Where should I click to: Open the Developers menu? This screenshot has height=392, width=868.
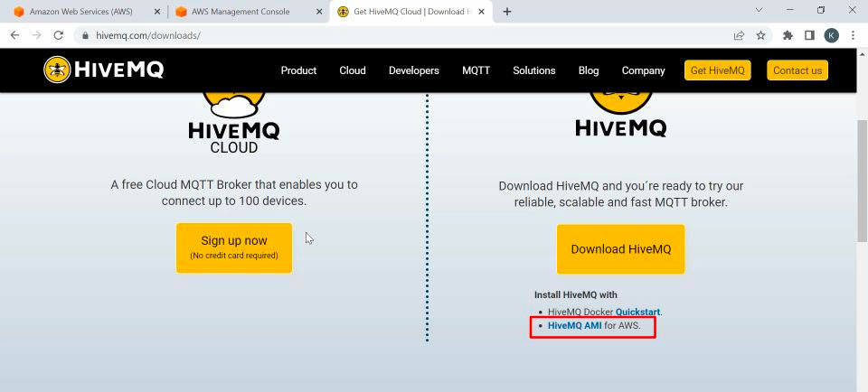(414, 70)
